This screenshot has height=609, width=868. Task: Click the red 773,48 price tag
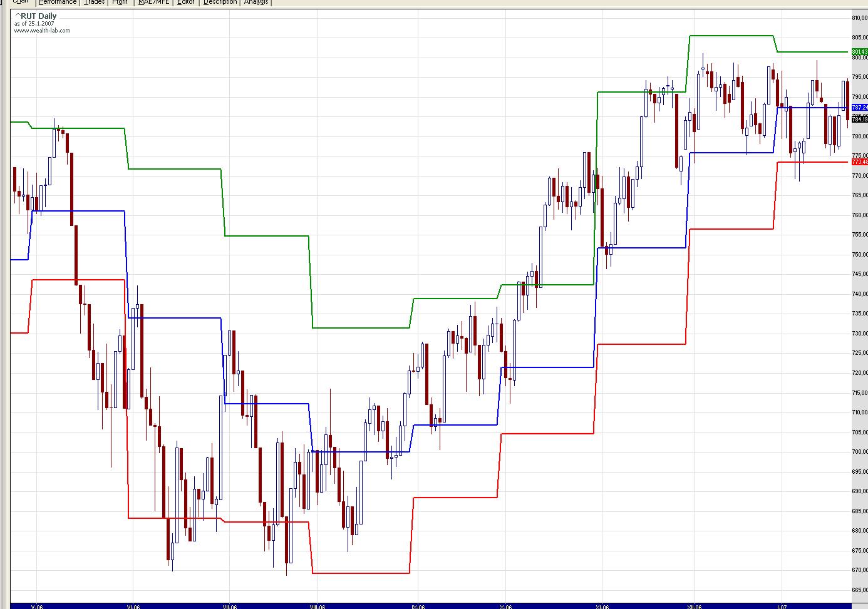pos(860,162)
